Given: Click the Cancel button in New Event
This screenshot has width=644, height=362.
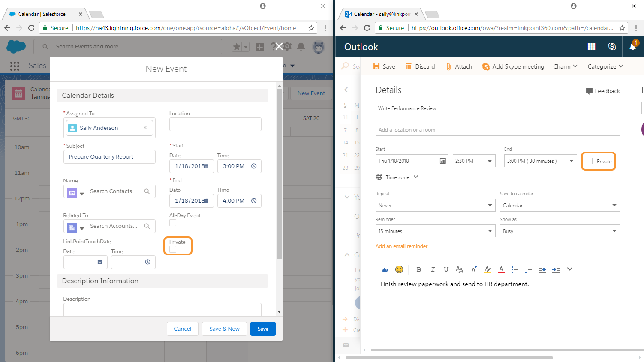Looking at the screenshot, I should tap(182, 329).
